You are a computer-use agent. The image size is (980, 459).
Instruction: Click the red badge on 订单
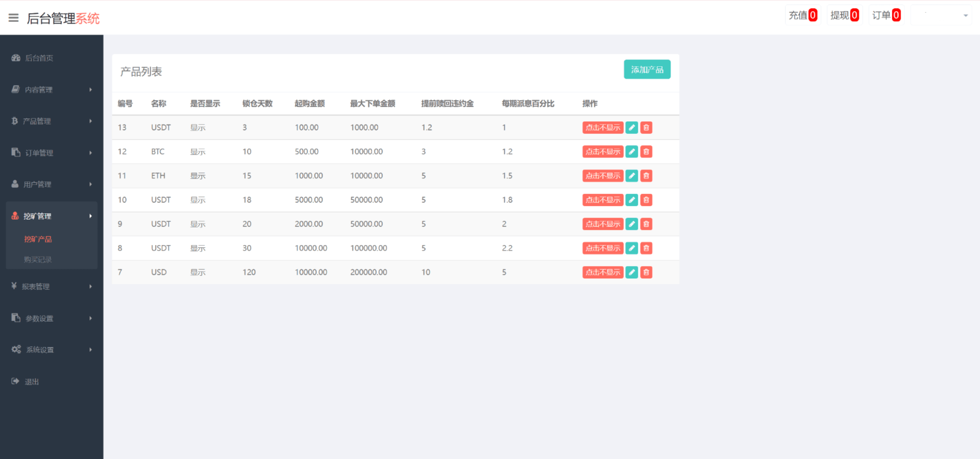click(896, 15)
